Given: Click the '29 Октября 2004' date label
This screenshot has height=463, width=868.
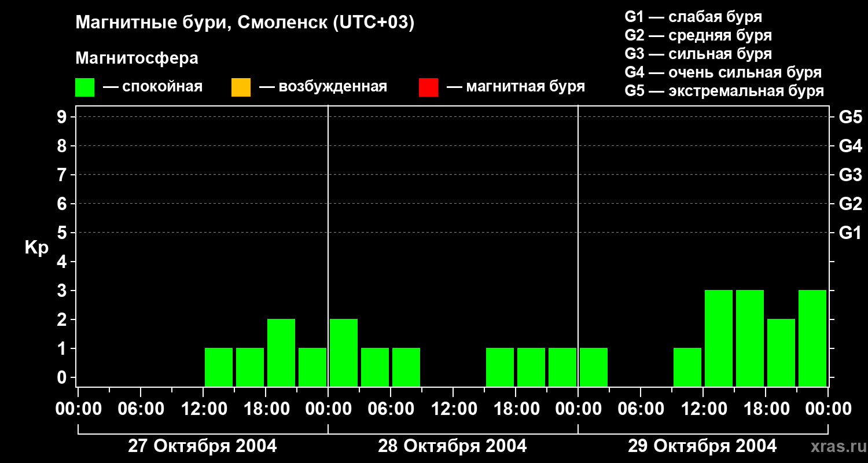Looking at the screenshot, I should pyautogui.click(x=703, y=446).
